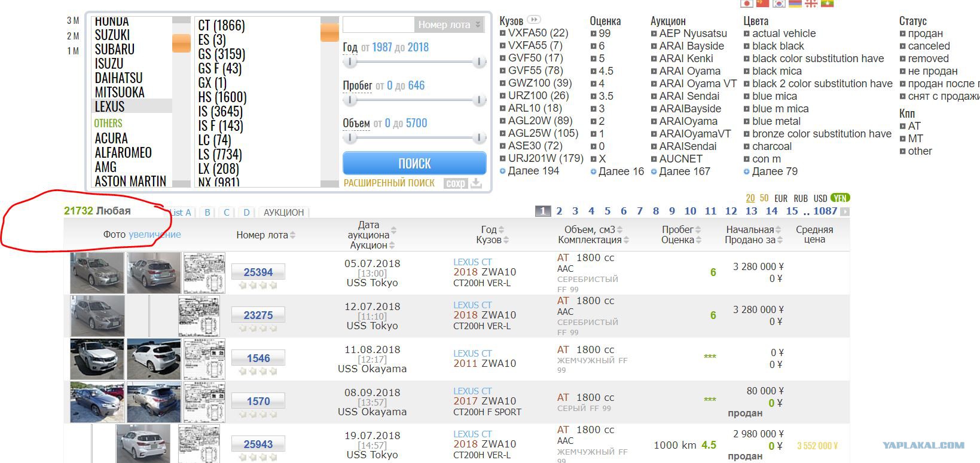Switch currency to RUB
This screenshot has height=463, width=980.
[x=801, y=198]
